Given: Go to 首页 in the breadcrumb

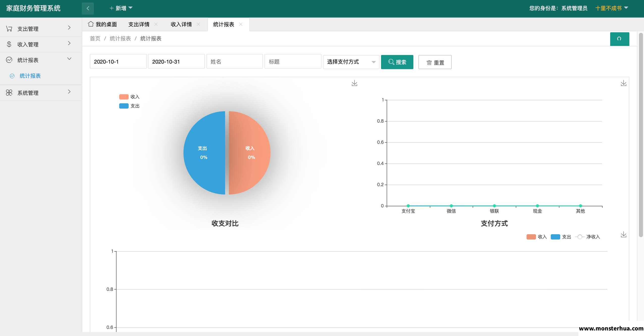Looking at the screenshot, I should pos(95,39).
